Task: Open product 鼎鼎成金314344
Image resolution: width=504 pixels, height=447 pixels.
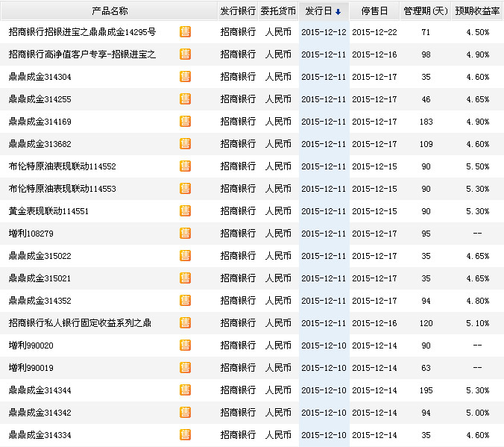Action: pos(40,390)
